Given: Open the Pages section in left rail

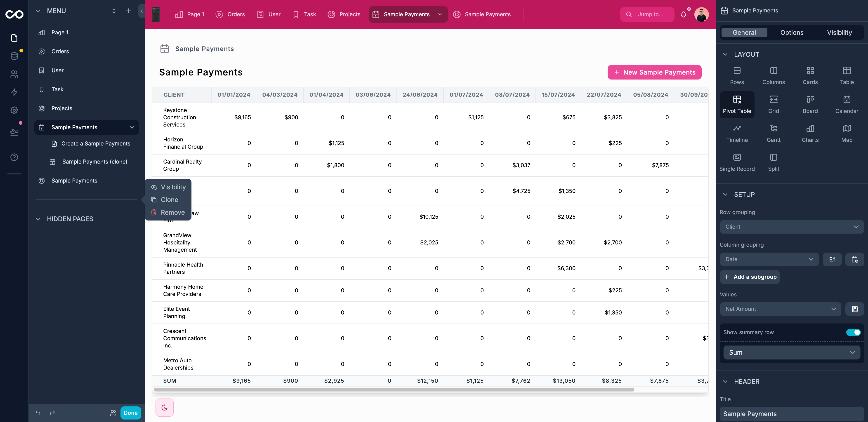Looking at the screenshot, I should click(14, 38).
